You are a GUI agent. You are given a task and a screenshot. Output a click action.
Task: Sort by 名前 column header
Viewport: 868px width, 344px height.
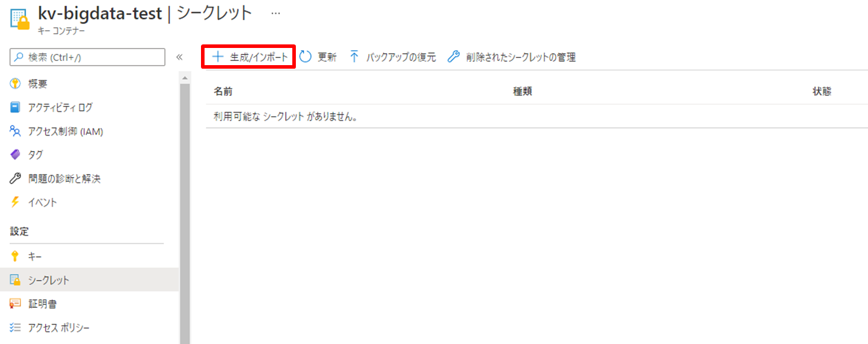[223, 92]
